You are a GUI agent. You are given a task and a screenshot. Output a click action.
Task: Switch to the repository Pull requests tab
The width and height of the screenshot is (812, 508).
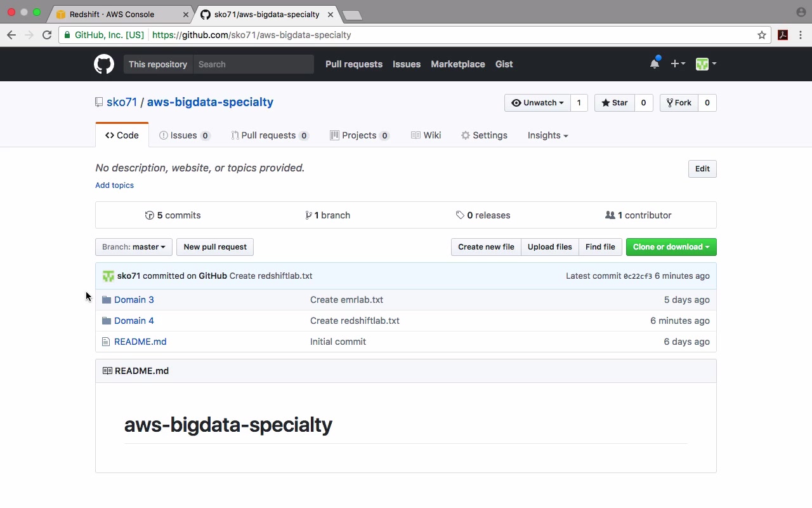coord(270,135)
